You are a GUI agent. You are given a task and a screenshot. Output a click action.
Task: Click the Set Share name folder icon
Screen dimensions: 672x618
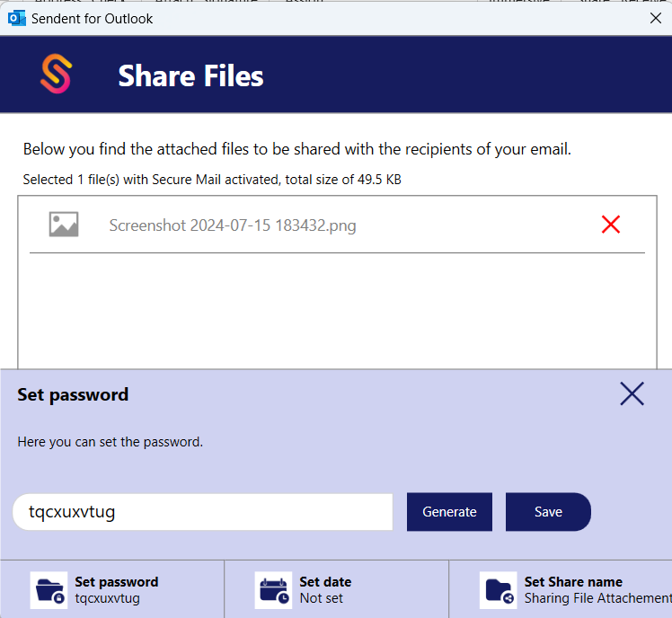pyautogui.click(x=498, y=590)
